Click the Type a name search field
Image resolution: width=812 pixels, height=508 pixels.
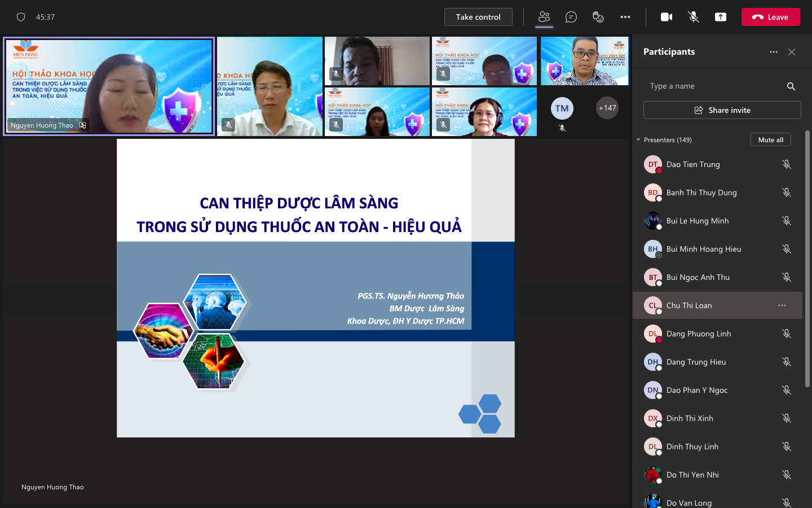(713, 86)
